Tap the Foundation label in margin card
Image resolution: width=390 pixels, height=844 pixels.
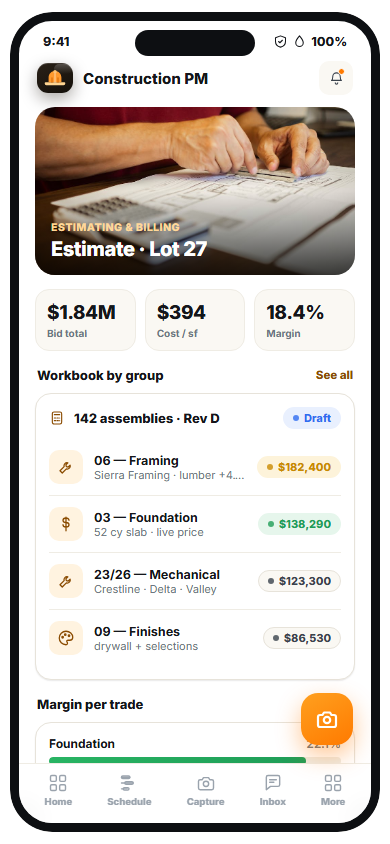pos(82,744)
